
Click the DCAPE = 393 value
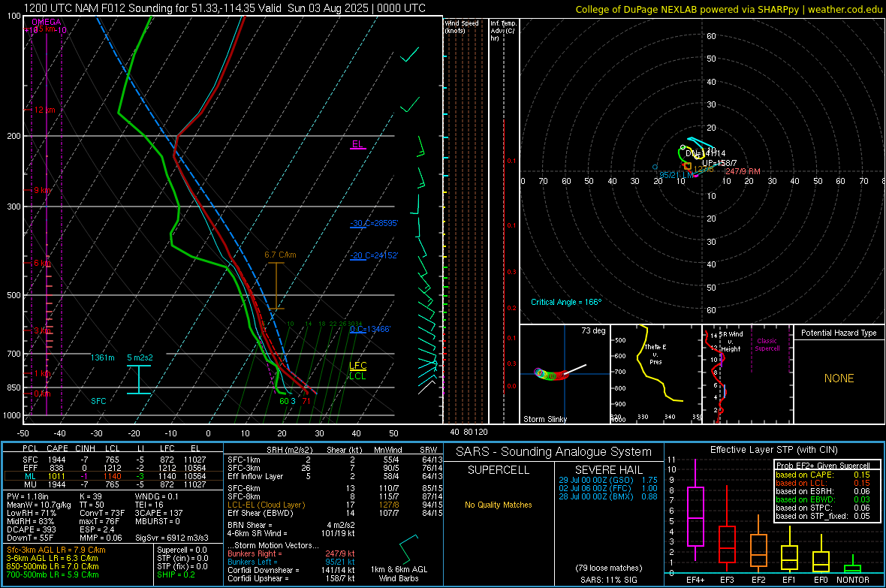[x=31, y=529]
